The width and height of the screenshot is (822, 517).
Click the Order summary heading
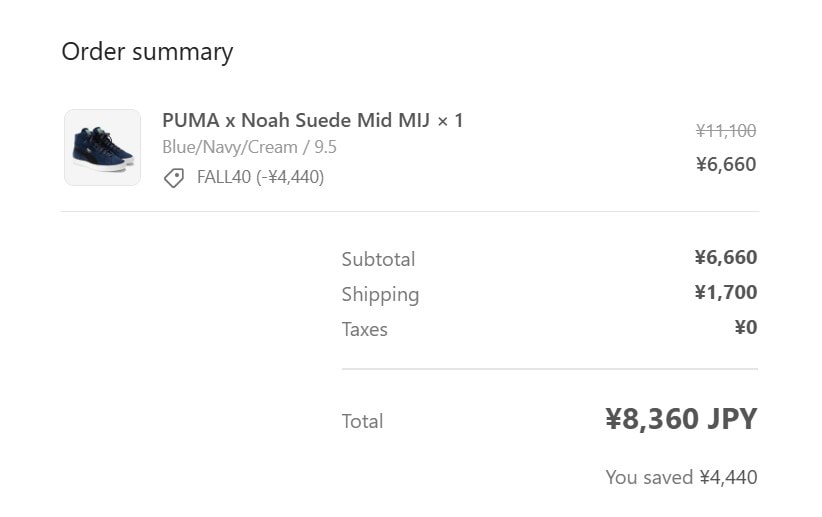147,51
